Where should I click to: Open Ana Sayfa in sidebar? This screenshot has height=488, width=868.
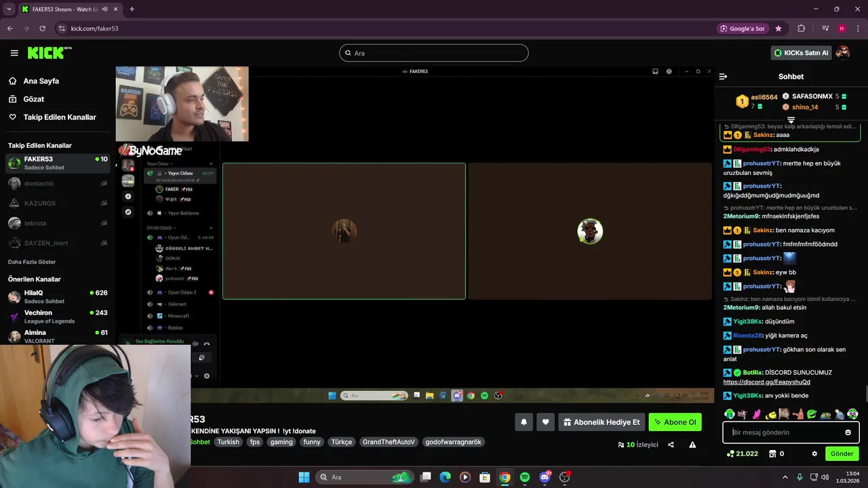coord(41,81)
